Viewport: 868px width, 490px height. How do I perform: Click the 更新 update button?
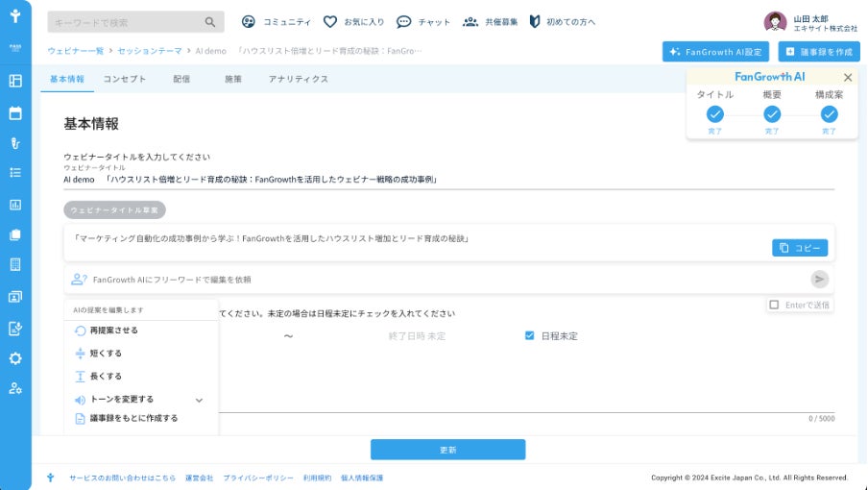point(447,450)
